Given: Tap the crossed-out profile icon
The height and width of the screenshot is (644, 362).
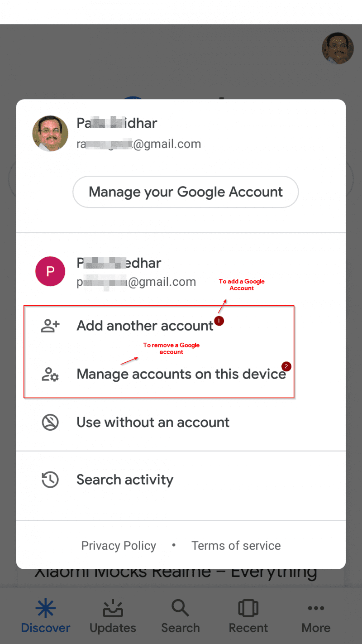Looking at the screenshot, I should click(x=50, y=422).
